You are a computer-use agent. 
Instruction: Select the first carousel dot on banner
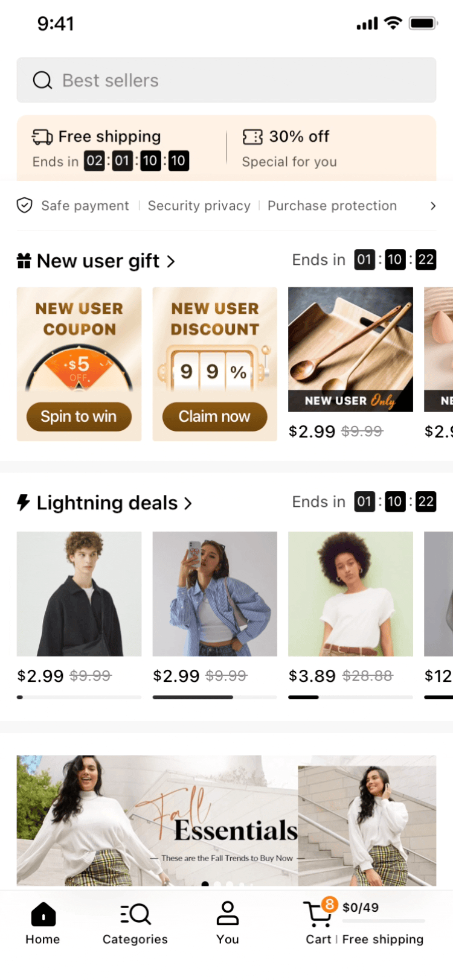(x=205, y=884)
